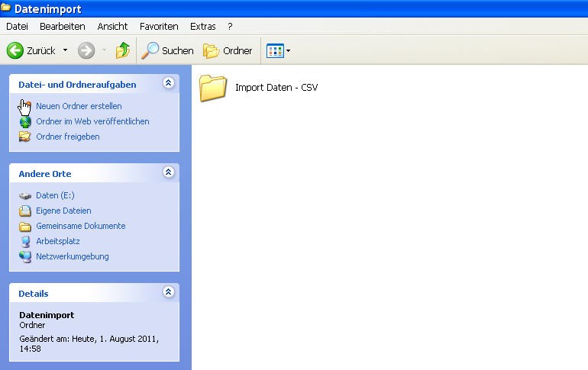The image size is (588, 370).
Task: Click the grey forward arrow icon
Action: [86, 50]
